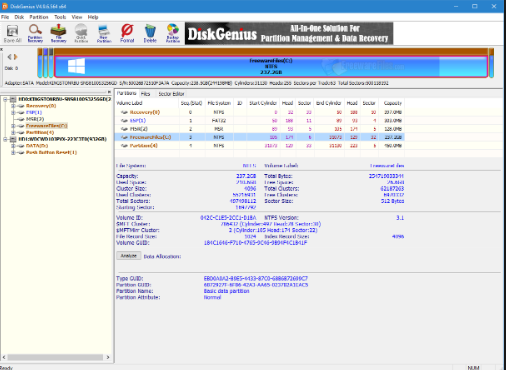Image resolution: width=506 pixels, height=370 pixels.
Task: Click drive icon in Partition(4) table row
Action: pyautogui.click(x=124, y=146)
